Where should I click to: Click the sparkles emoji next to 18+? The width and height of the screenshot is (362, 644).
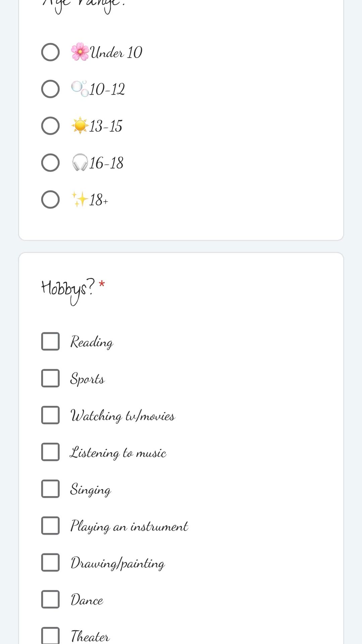[80, 200]
